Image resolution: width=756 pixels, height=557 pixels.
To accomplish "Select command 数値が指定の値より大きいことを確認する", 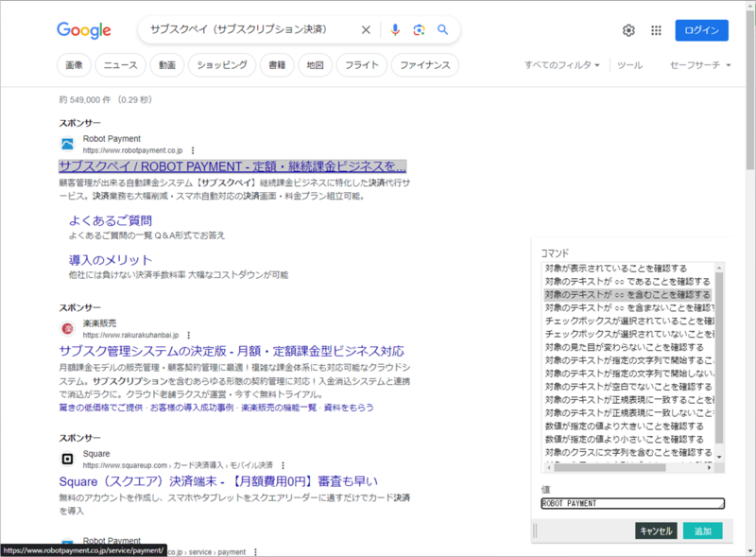I will 627,426.
